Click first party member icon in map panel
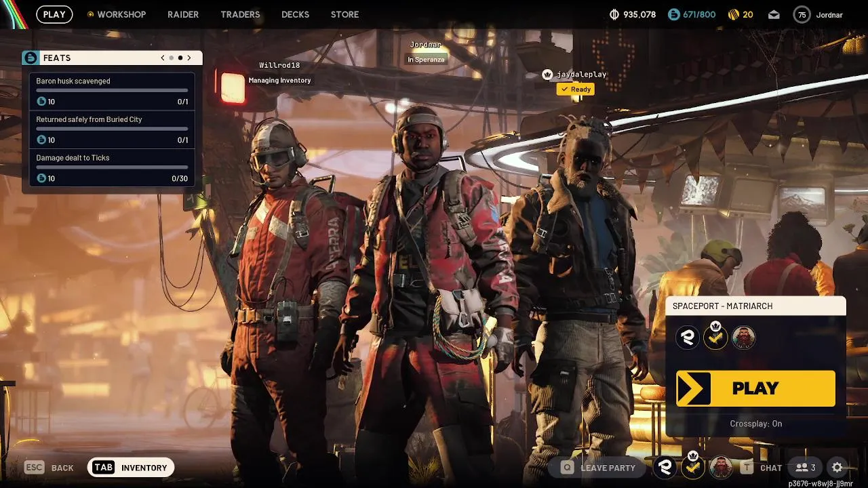The width and height of the screenshot is (868, 488). click(688, 337)
